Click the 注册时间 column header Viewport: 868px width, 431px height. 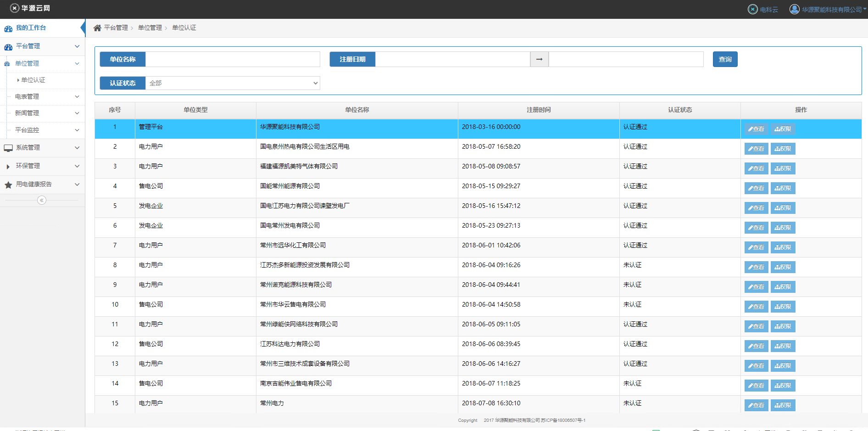[539, 110]
